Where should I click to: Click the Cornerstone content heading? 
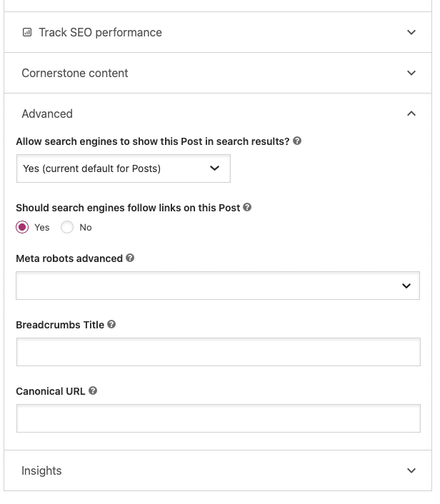click(75, 73)
